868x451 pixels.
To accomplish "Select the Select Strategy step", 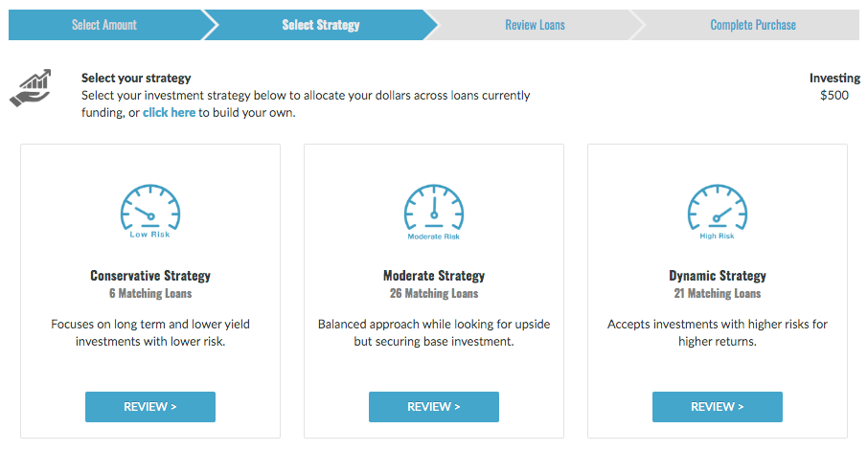I will coord(321,25).
